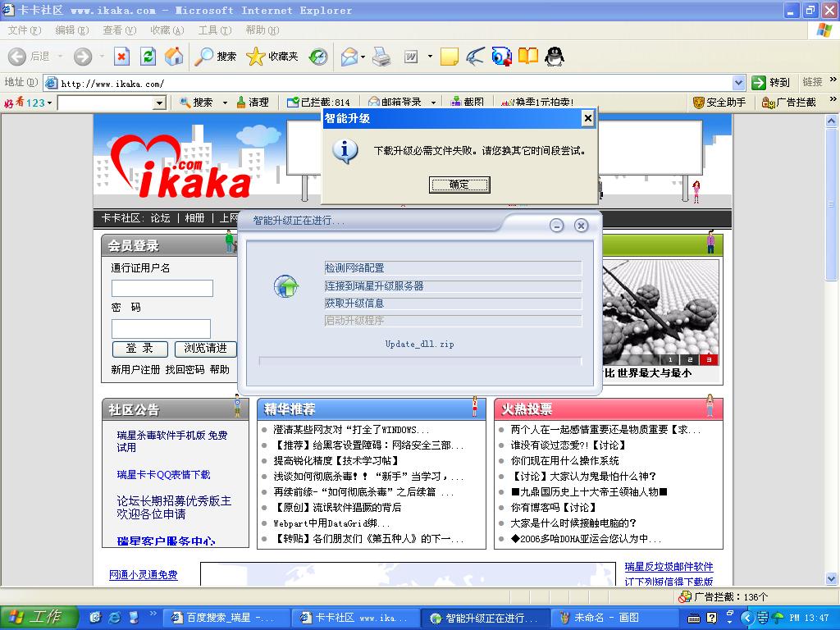
Task: Minimize the 智能升级正在进行 dialog
Action: (557, 226)
